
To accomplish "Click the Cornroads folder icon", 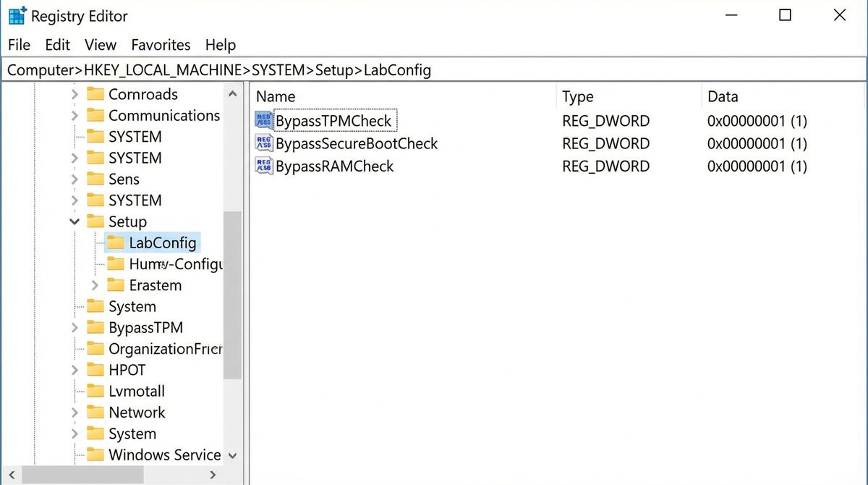I will click(95, 94).
